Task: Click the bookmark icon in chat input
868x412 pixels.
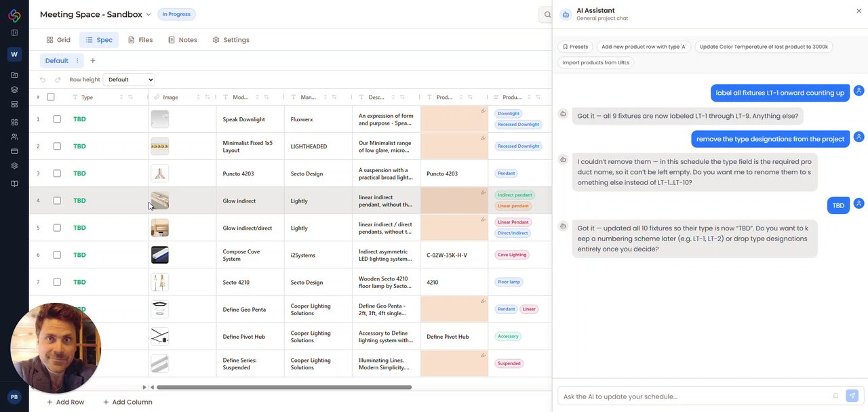Action: (x=836, y=396)
